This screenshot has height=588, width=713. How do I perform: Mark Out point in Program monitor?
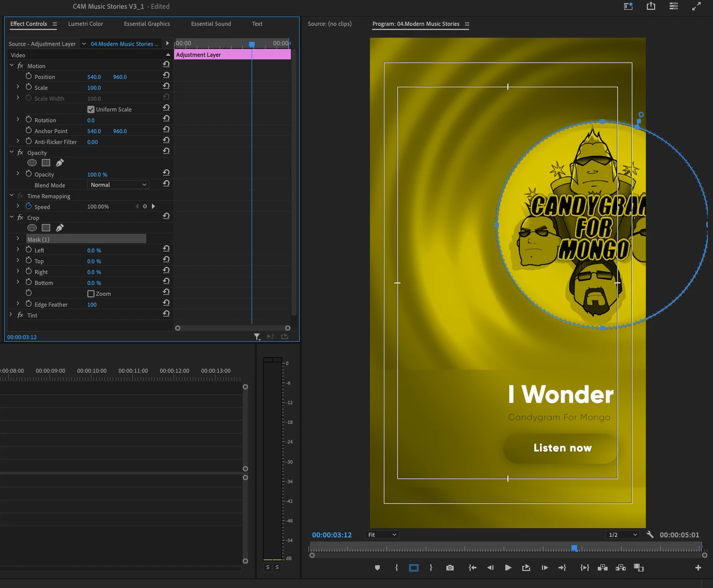(431, 568)
